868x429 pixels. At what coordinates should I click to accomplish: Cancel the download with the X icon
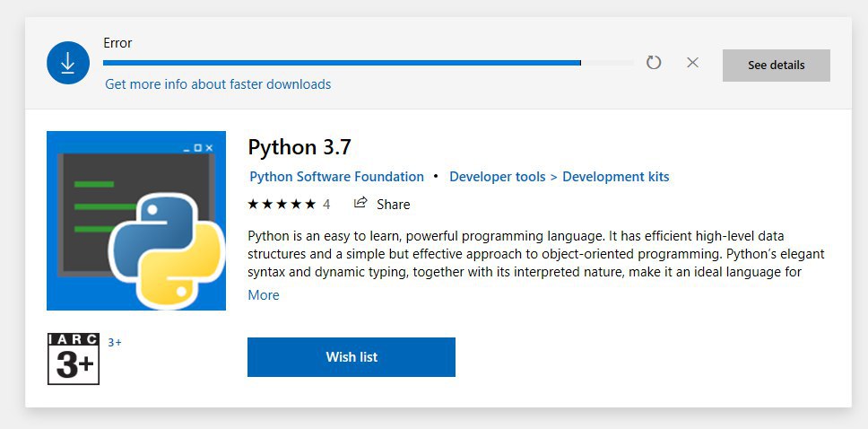[692, 63]
